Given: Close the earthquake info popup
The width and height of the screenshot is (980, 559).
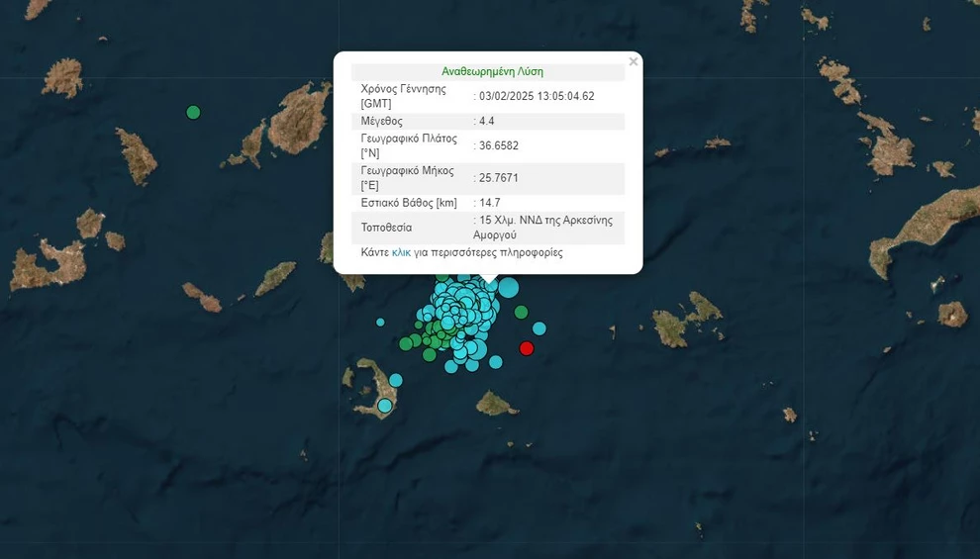Looking at the screenshot, I should point(634,62).
